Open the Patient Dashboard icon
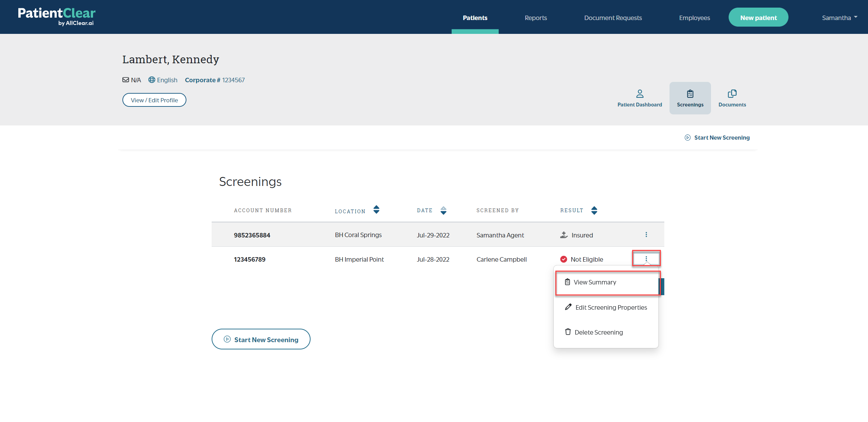Viewport: 868px width, 422px height. [x=639, y=94]
